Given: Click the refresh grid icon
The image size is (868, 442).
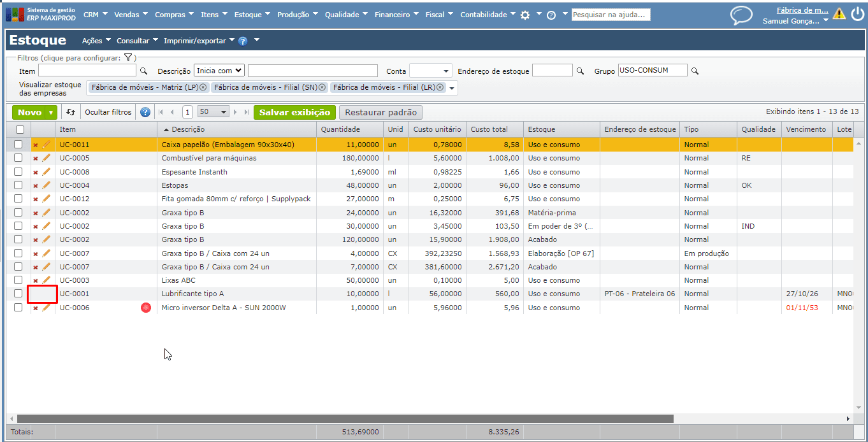Looking at the screenshot, I should (x=71, y=113).
